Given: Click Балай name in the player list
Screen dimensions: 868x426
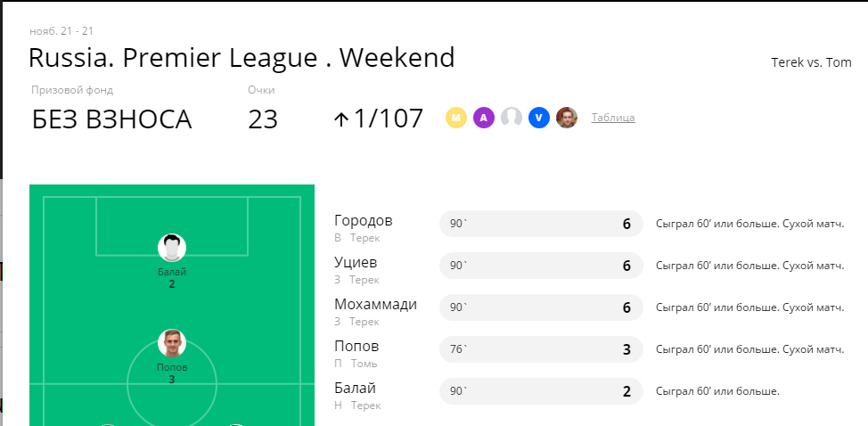Looking at the screenshot, I should (x=355, y=389).
